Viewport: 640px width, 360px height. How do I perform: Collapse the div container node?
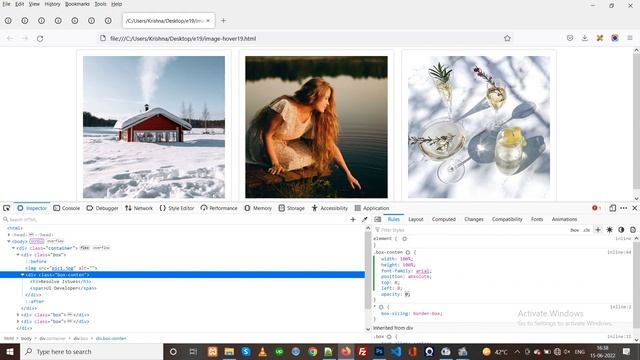point(13,248)
